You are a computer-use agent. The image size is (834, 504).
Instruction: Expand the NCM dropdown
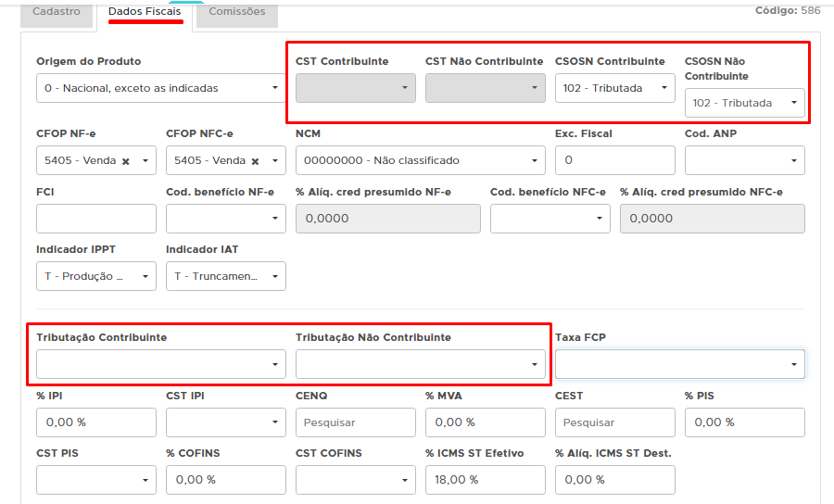click(x=420, y=161)
